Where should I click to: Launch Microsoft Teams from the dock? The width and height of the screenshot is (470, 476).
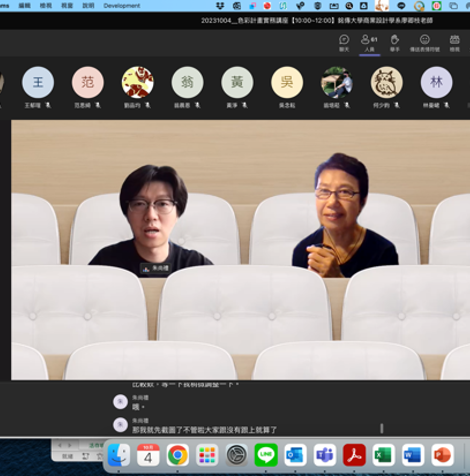(325, 455)
